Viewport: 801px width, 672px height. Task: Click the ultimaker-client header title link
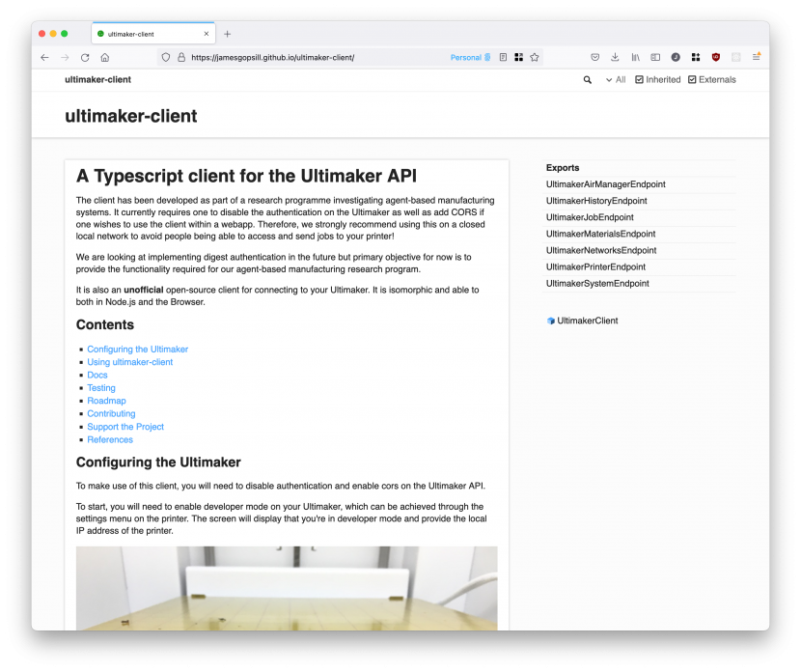click(98, 80)
